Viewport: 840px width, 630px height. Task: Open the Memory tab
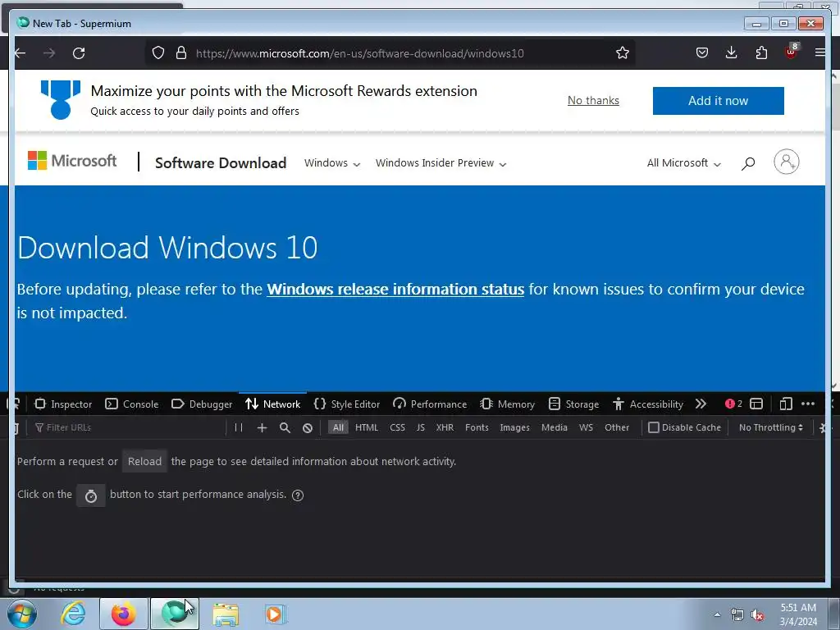pos(507,404)
